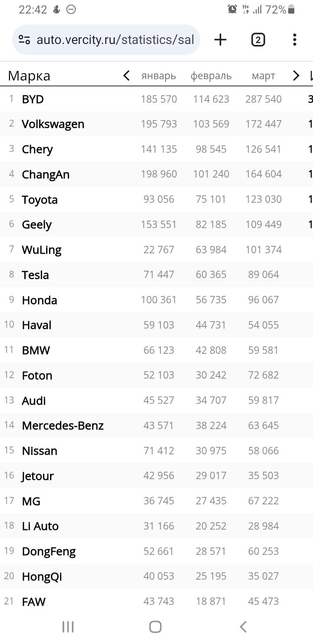Tap the Android back navigation button
The width and height of the screenshot is (313, 644).
[243, 627]
